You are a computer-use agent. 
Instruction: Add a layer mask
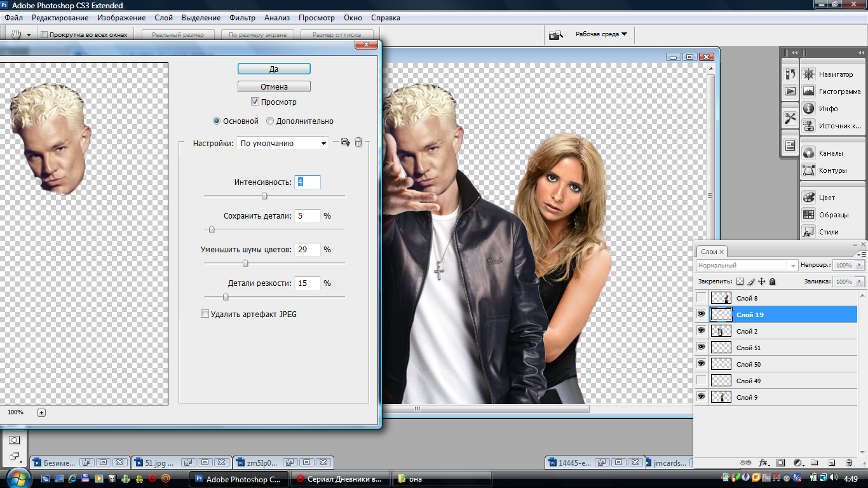pos(781,463)
